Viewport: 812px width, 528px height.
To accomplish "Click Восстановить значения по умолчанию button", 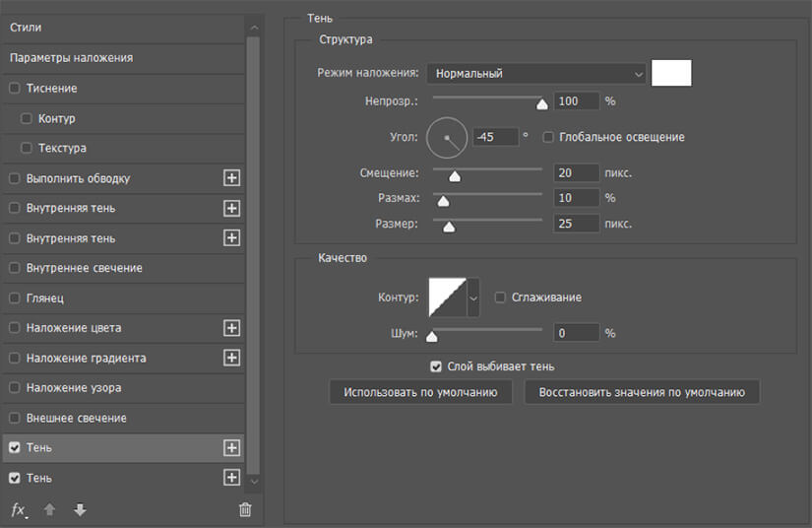I will click(x=642, y=392).
